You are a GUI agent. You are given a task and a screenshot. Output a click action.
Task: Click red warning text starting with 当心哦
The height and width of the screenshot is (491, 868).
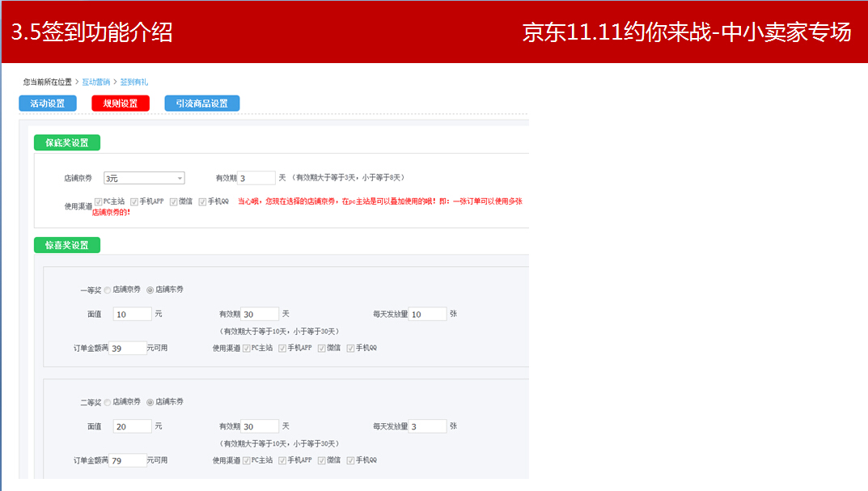tap(307, 206)
